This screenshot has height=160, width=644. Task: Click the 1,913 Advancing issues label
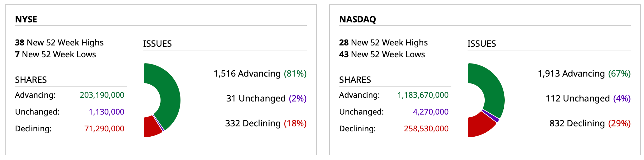coord(584,74)
